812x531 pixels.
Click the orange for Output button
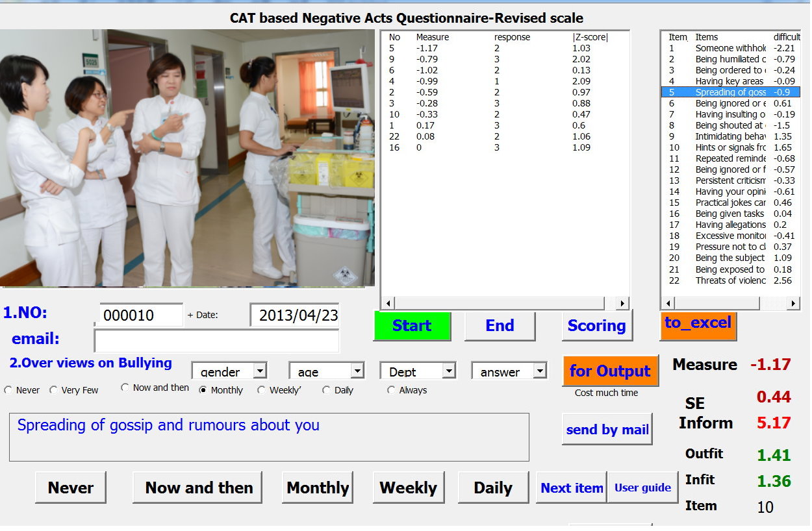click(x=609, y=371)
